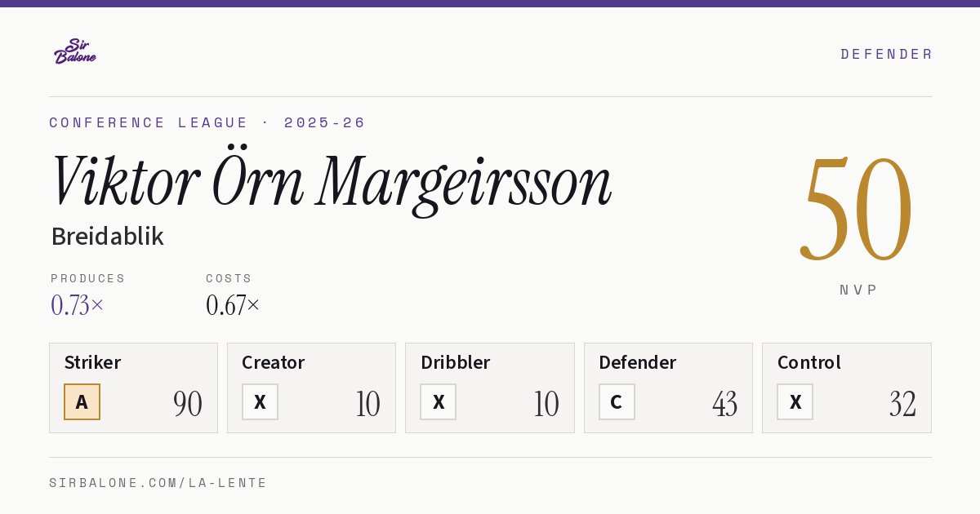
Task: Click the Defender card title
Action: click(x=637, y=362)
